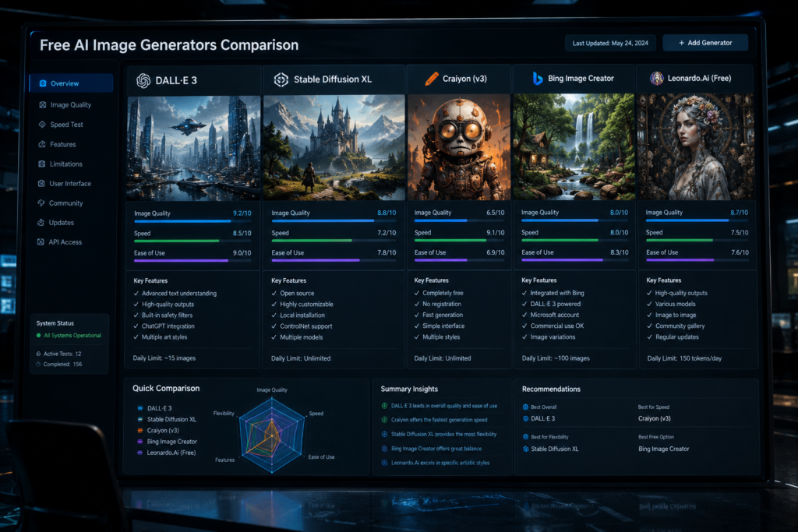Image resolution: width=798 pixels, height=532 pixels.
Task: Click the icon beside Craiyon fastest generation insight
Action: pos(385,420)
